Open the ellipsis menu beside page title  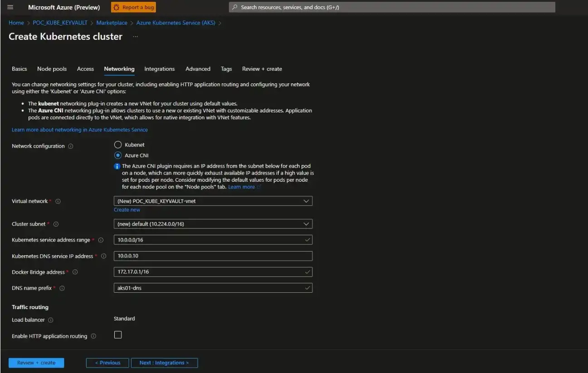pos(135,37)
